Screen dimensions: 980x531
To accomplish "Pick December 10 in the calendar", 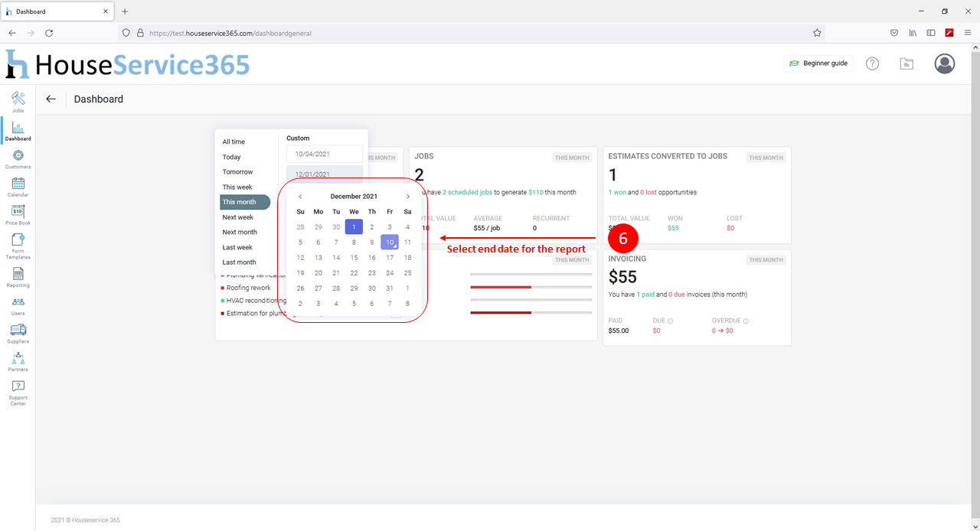I will (390, 243).
